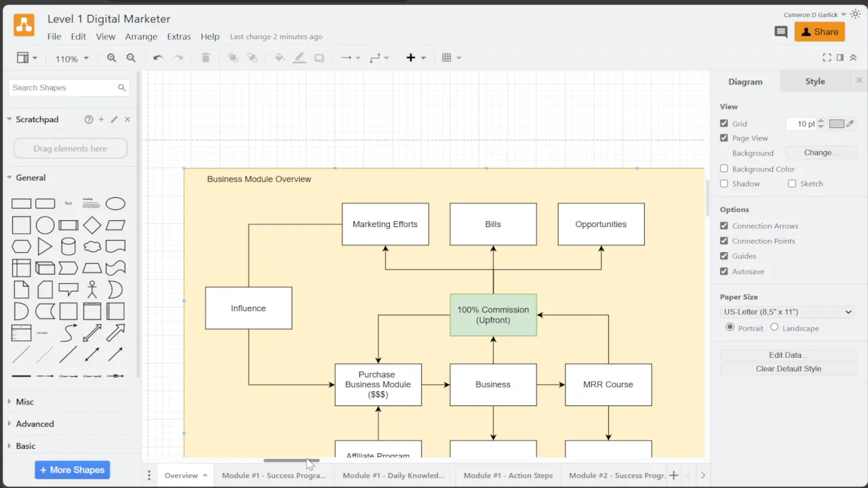This screenshot has height=488, width=868.
Task: Toggle the light/dark appearance sun icon
Action: coord(855,14)
